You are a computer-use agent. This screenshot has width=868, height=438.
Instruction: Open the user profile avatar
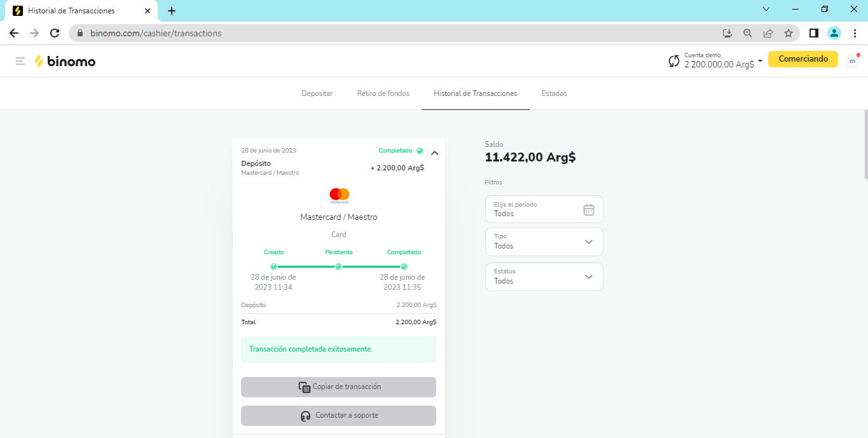tap(851, 60)
